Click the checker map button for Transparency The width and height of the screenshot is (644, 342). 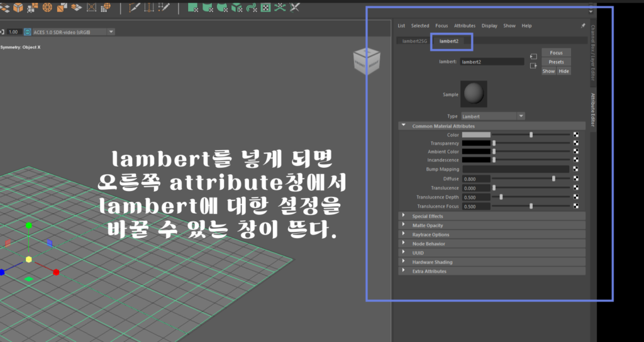tap(576, 143)
